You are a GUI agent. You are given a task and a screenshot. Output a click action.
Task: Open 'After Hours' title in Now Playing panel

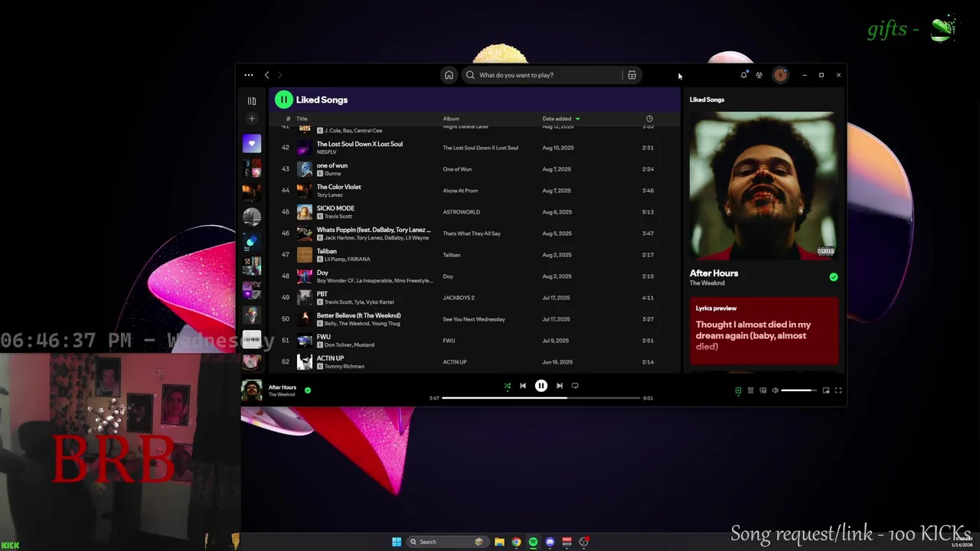(x=714, y=273)
